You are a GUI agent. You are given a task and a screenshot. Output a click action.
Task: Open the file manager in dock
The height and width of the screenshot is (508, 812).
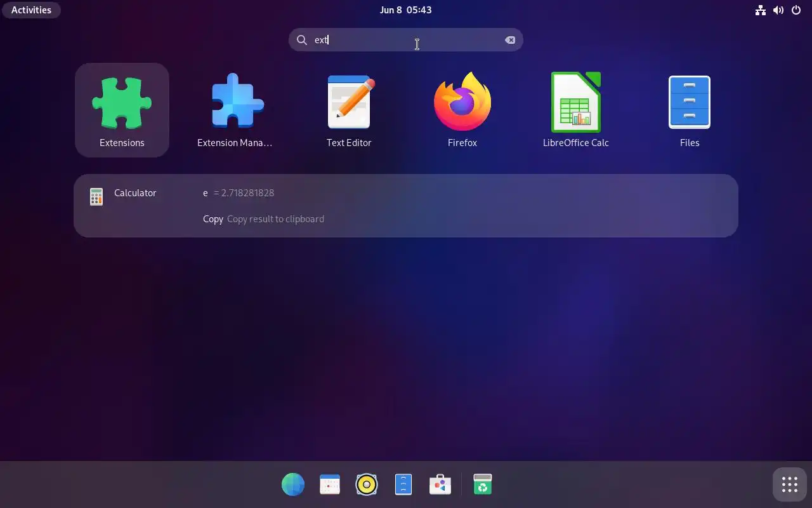[403, 485]
